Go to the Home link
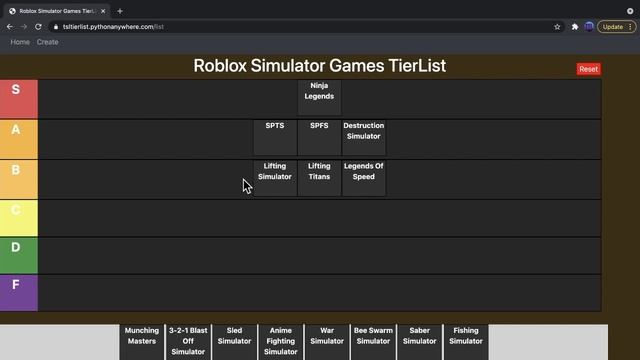 pos(20,42)
